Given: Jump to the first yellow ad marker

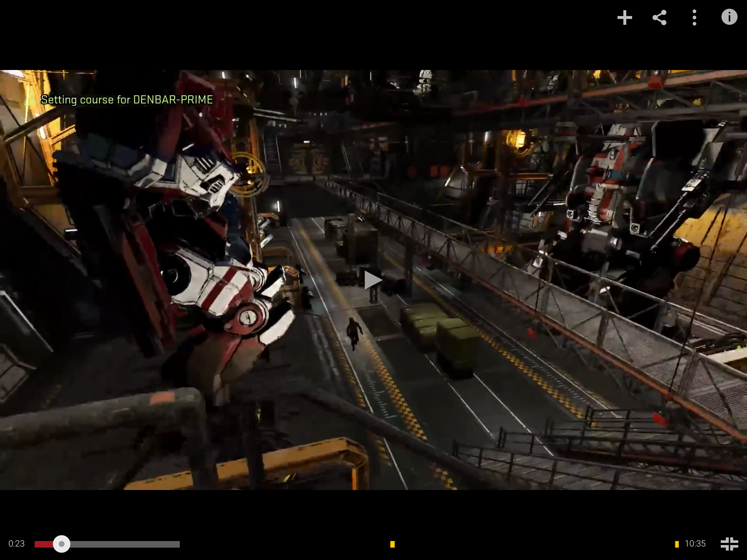Looking at the screenshot, I should click(x=392, y=544).
